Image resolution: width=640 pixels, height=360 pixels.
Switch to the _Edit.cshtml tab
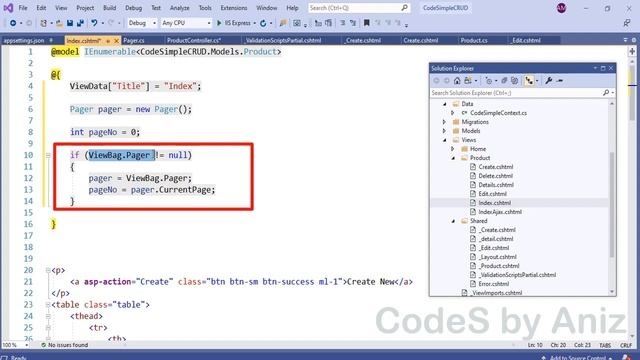click(x=527, y=40)
